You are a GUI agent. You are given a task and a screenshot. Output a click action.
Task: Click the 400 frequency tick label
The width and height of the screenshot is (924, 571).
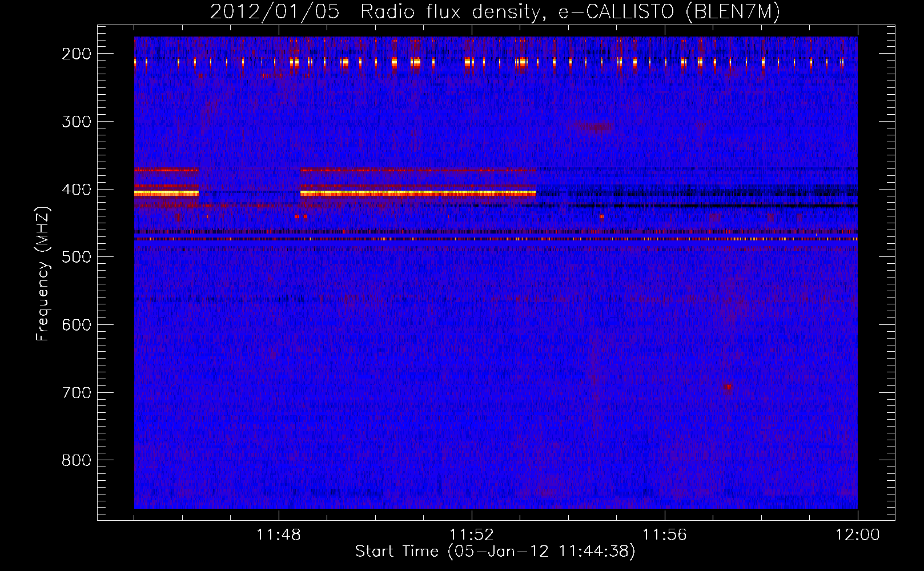(x=77, y=190)
